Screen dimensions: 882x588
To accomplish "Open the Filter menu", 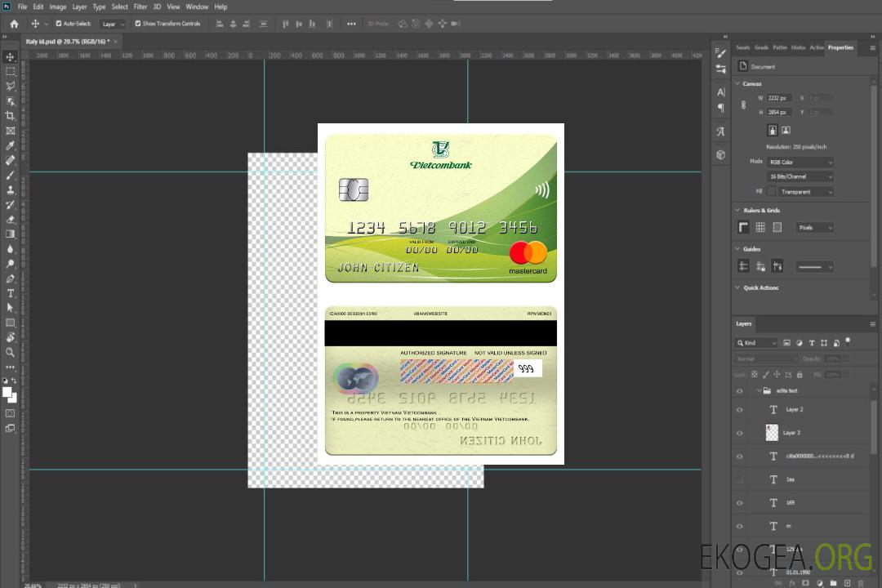I will pos(140,7).
